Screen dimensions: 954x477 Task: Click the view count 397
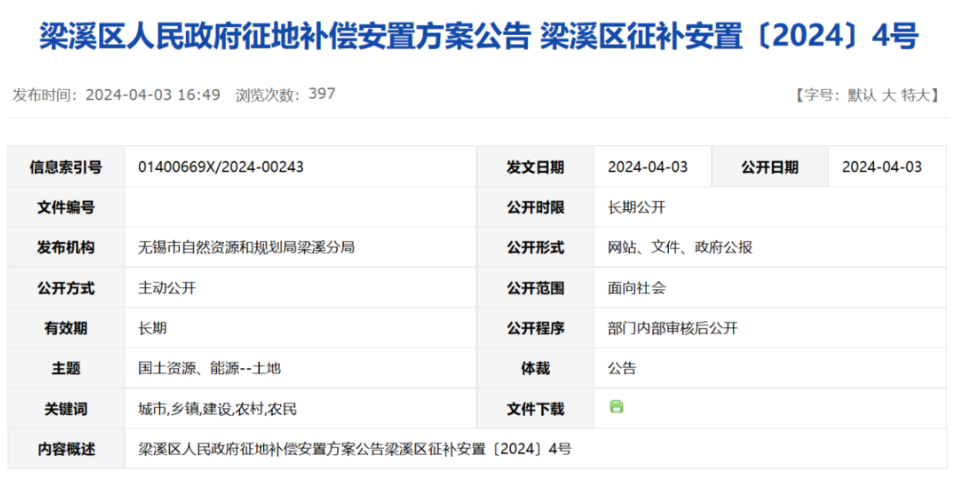click(x=322, y=94)
